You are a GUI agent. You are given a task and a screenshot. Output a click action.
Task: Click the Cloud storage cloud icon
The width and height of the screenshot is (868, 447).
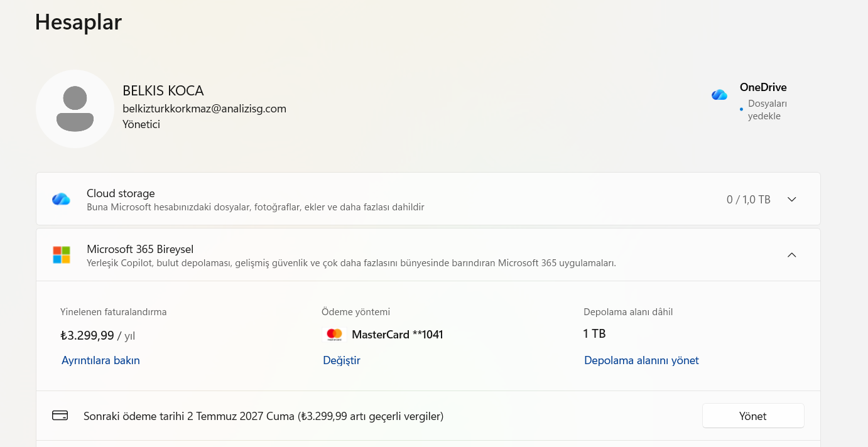coord(61,199)
